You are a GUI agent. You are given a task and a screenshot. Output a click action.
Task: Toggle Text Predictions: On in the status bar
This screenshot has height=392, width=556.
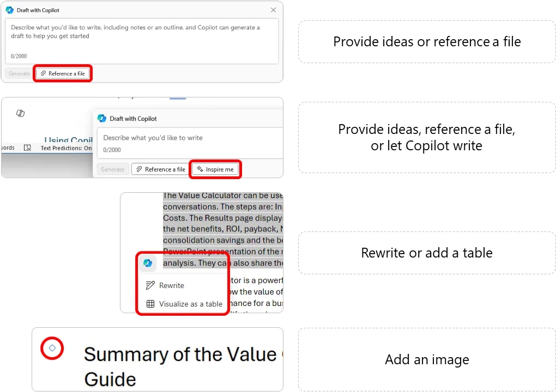[x=66, y=148]
